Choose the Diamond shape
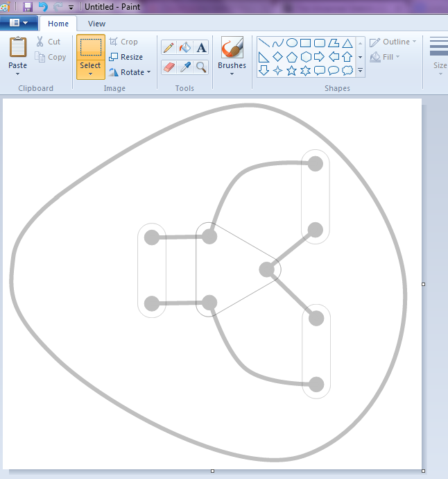Image resolution: width=448 pixels, height=479 pixels. pos(277,57)
